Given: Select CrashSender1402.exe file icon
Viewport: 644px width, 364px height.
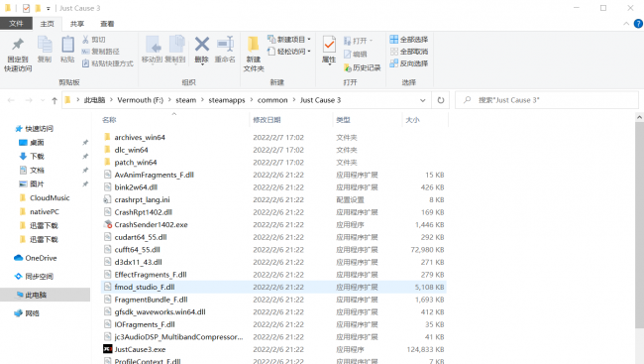Looking at the screenshot, I should (x=108, y=224).
